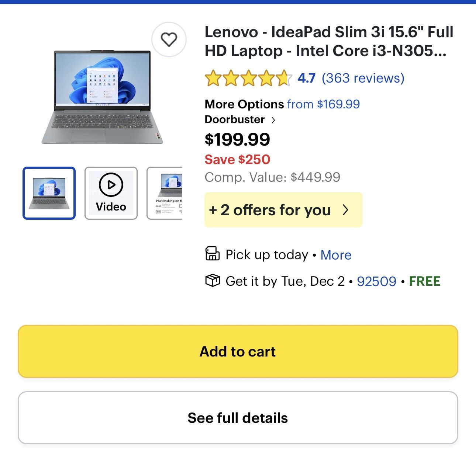The height and width of the screenshot is (459, 476).
Task: Click the store pickup icon
Action: (212, 254)
